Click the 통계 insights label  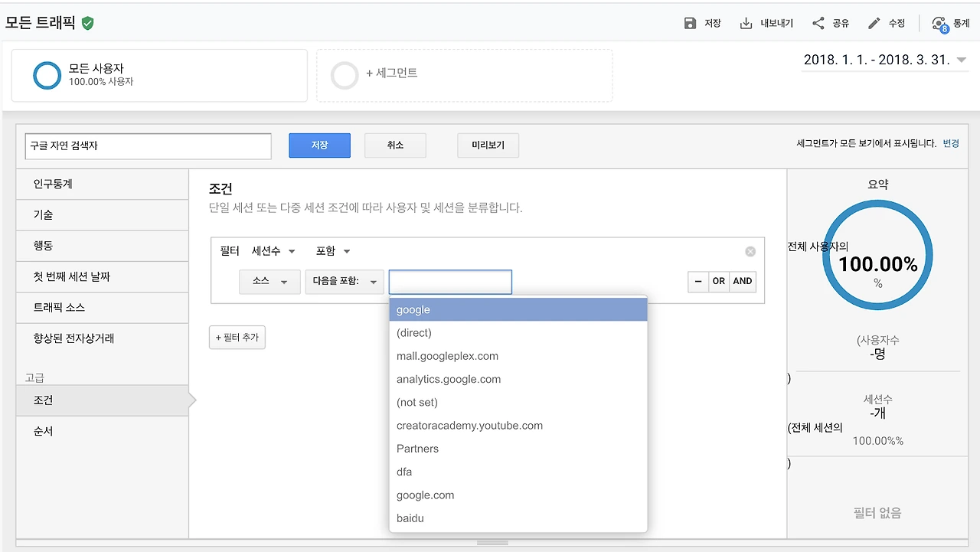coord(961,24)
